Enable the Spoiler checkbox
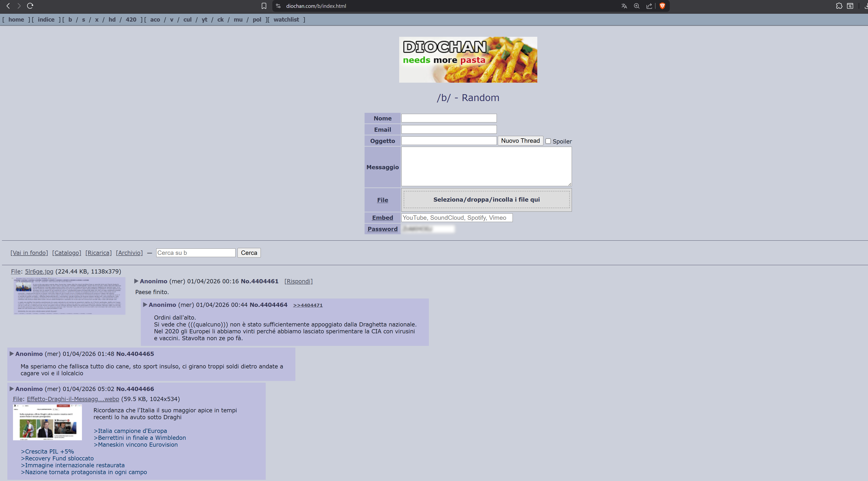Image resolution: width=868 pixels, height=481 pixels. coord(548,141)
